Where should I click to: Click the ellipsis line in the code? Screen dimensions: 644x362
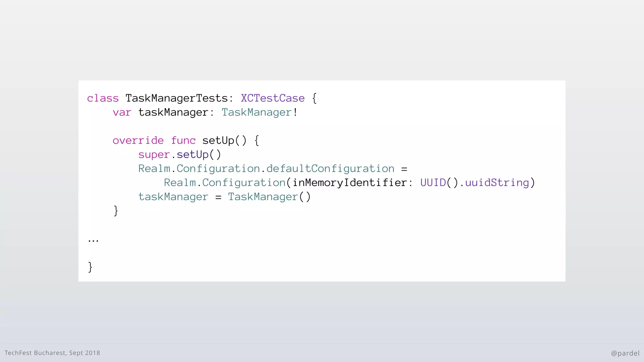point(93,241)
